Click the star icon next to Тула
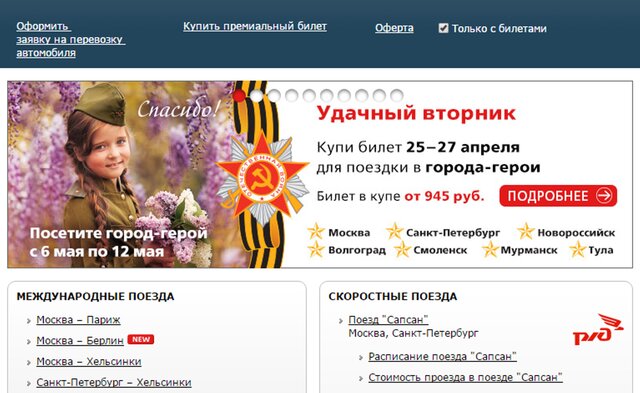Viewport: 640px width, 393px height. point(578,249)
